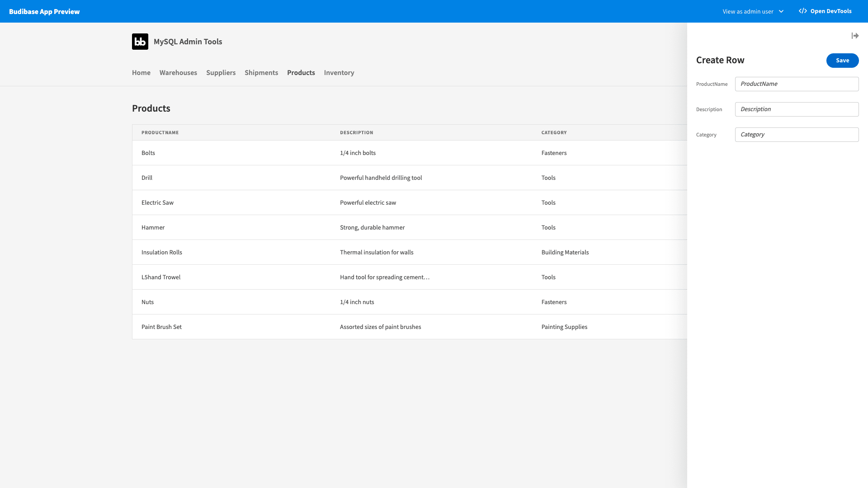
Task: Click the Open DevTools button
Action: click(x=825, y=11)
